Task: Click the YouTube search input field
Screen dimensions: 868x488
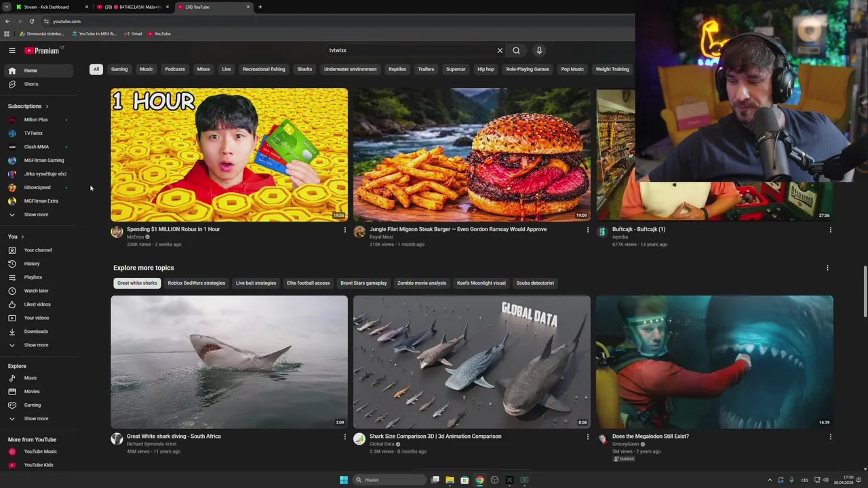Action: (410, 50)
